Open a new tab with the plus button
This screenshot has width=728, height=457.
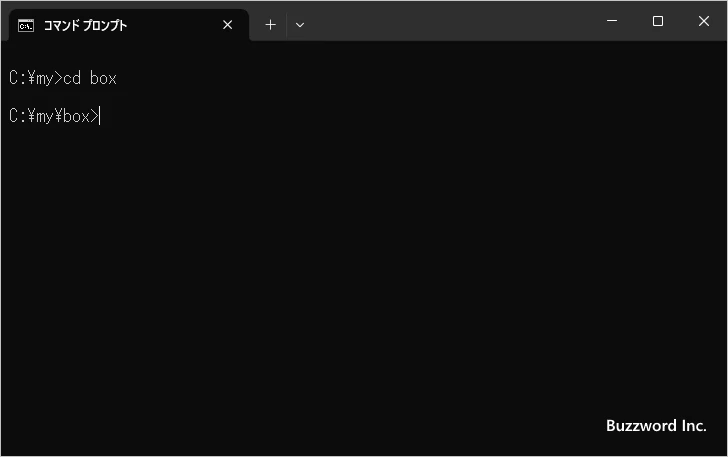coord(270,25)
